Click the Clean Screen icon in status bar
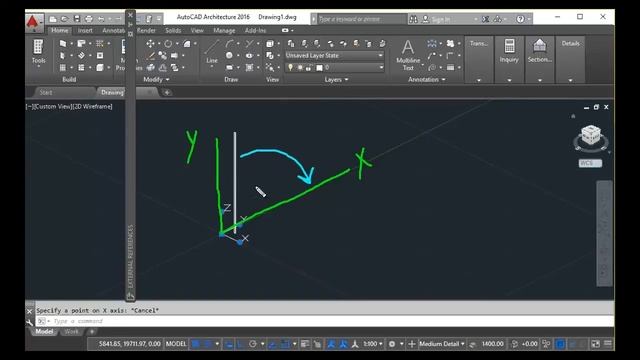Viewport: 640px width, 360px height. tap(596, 344)
